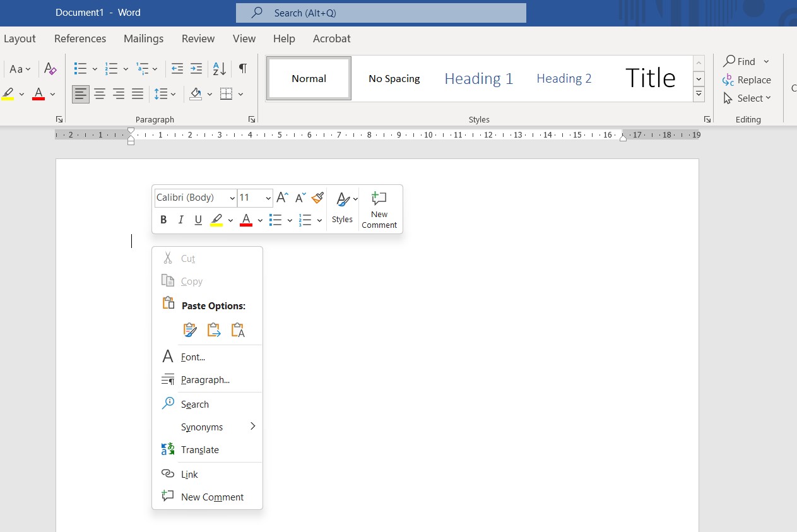797x532 pixels.
Task: Apply the Title style
Action: 650,79
